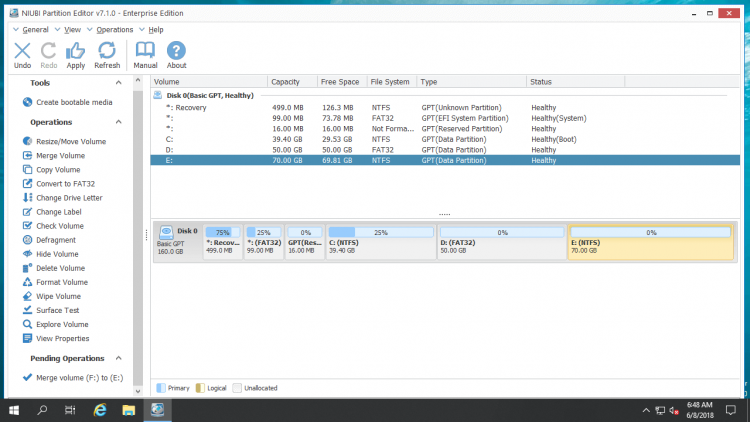The image size is (750, 422).
Task: Choose Delete Volume operation
Action: click(x=54, y=268)
